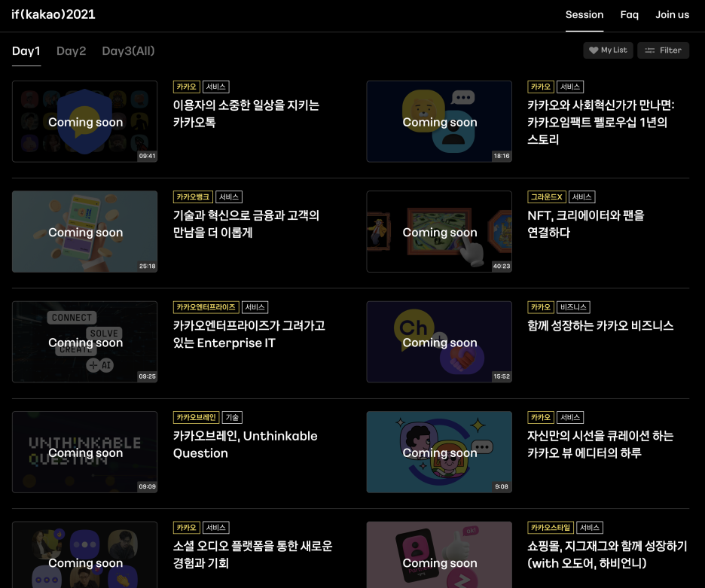This screenshot has height=588, width=705.
Task: Select the Day1 tab
Action: click(26, 50)
